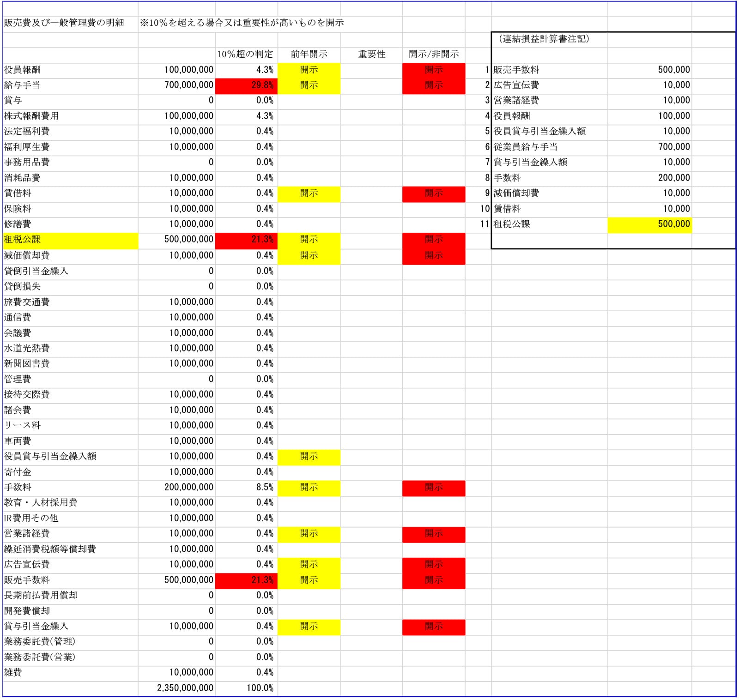This screenshot has width=739, height=700.
Task: Click the red 29.8% cell for 給与手当
Action: coord(246,85)
